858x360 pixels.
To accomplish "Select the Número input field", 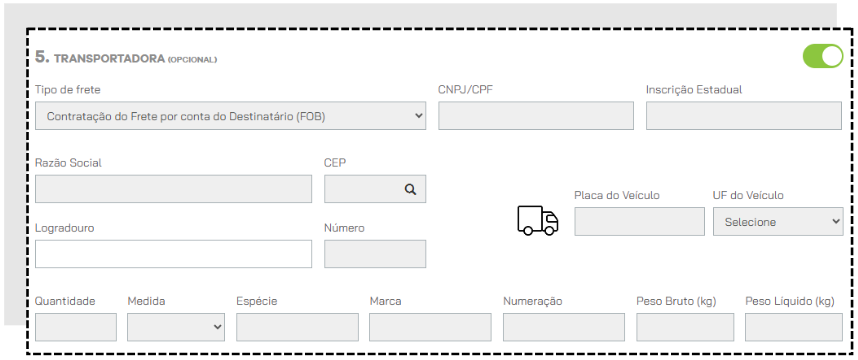I will pos(375,254).
